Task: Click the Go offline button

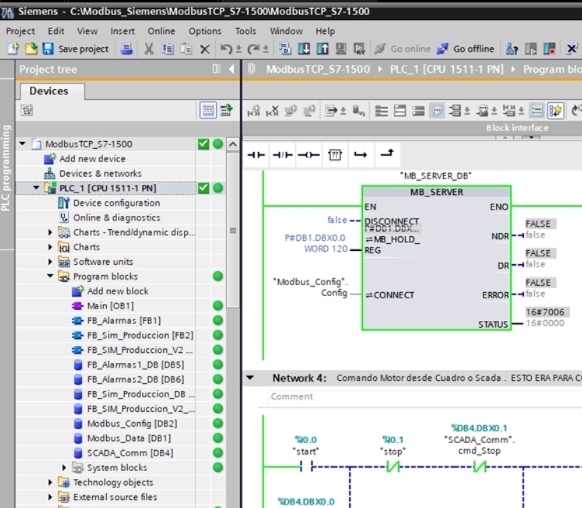Action: click(x=465, y=49)
